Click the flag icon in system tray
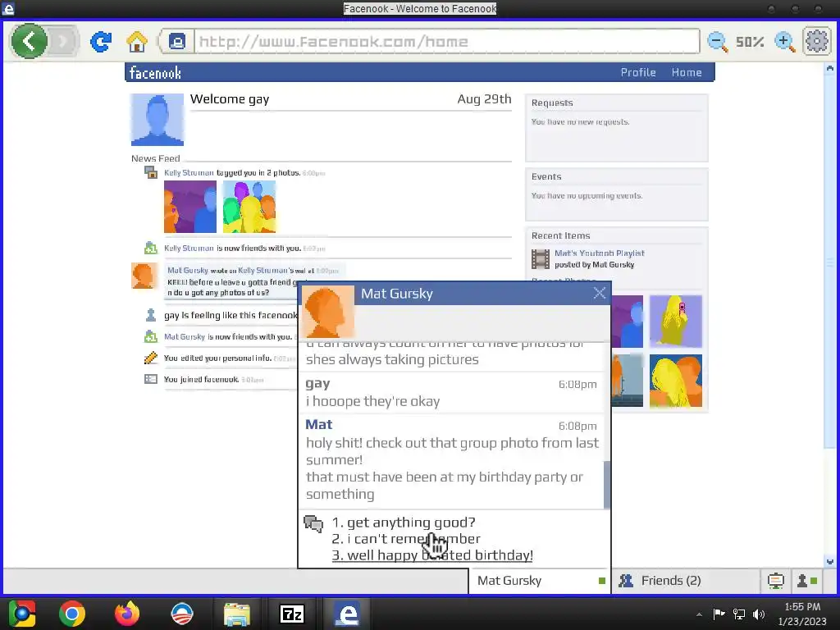This screenshot has width=840, height=630. (719, 614)
